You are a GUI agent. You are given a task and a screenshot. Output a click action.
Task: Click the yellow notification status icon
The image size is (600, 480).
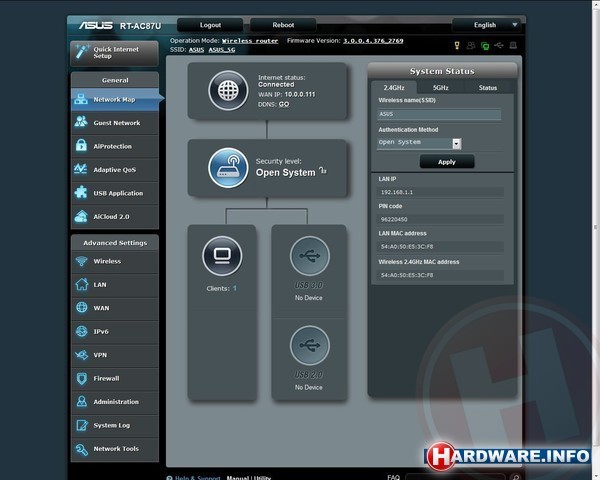point(457,46)
